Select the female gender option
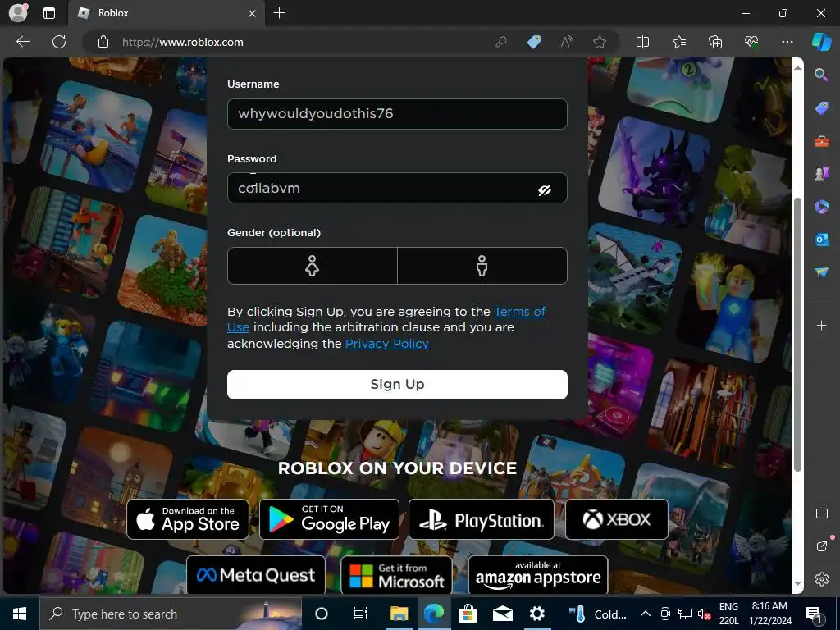Viewport: 840px width, 630px height. (x=313, y=266)
